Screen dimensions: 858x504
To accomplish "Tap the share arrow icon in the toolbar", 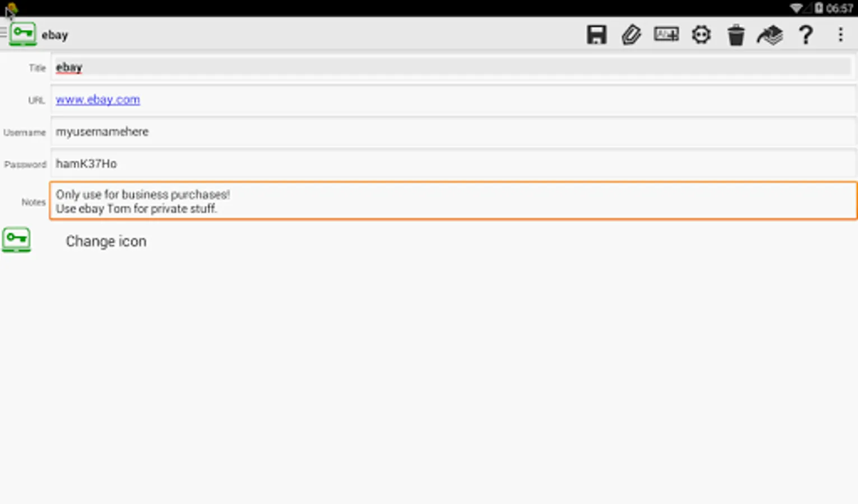I will tap(770, 35).
